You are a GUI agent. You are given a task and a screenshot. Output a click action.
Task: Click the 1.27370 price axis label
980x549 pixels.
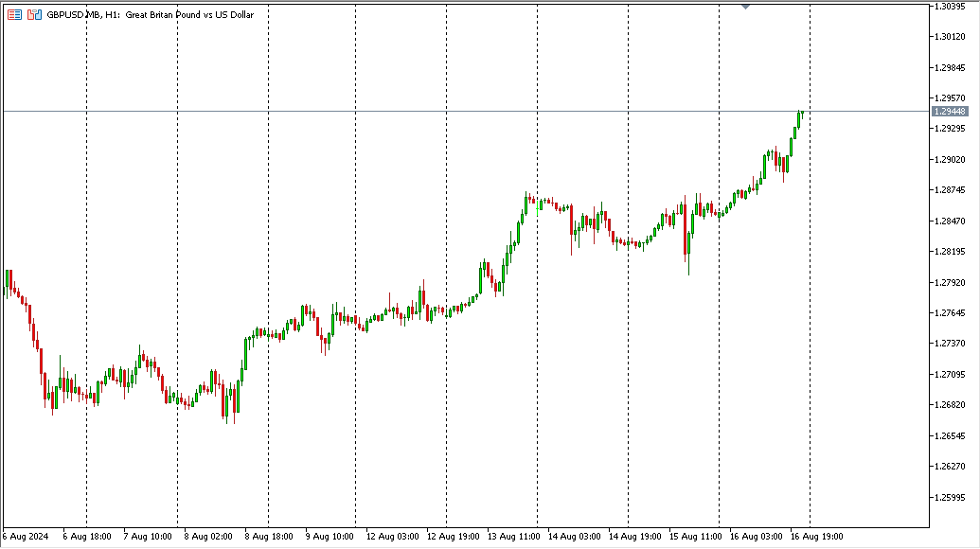(x=950, y=344)
